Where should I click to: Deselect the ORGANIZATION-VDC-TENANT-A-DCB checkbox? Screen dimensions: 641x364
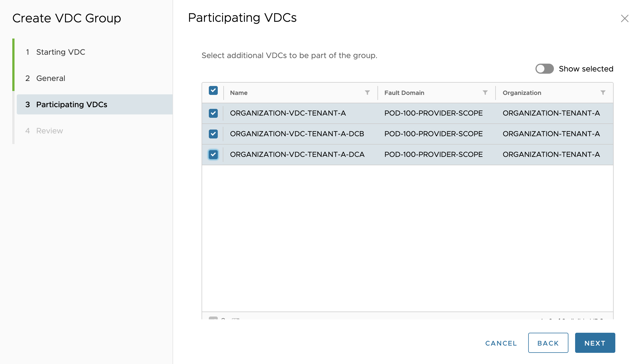click(213, 134)
